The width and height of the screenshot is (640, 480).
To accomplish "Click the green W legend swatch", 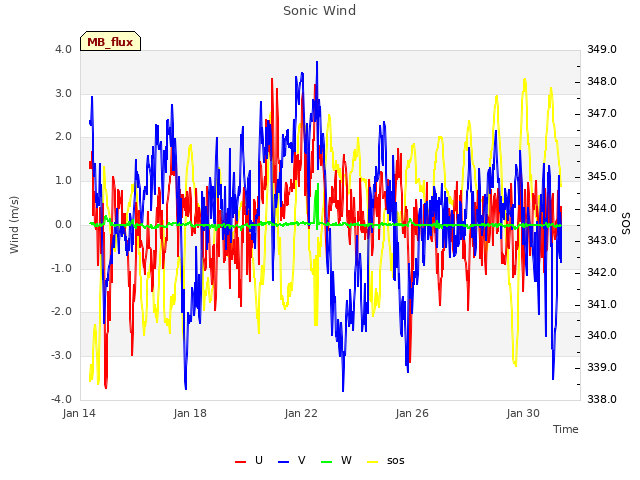I will 327,462.
